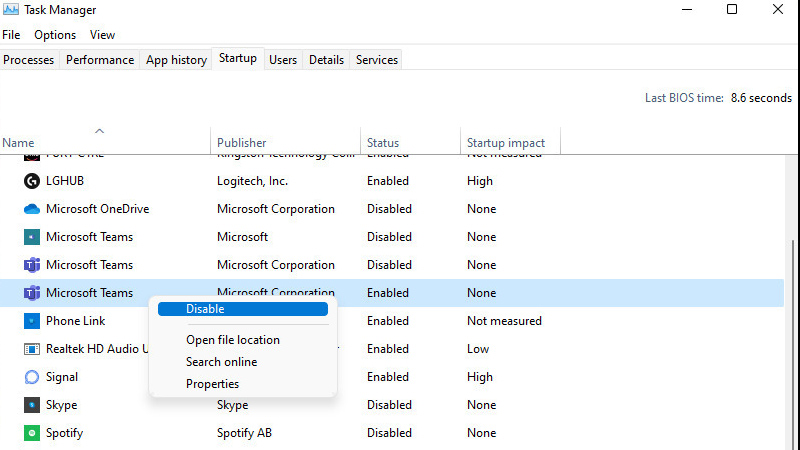Viewport: 800px width, 450px height.
Task: Select the LGHUB row name
Action: point(65,181)
